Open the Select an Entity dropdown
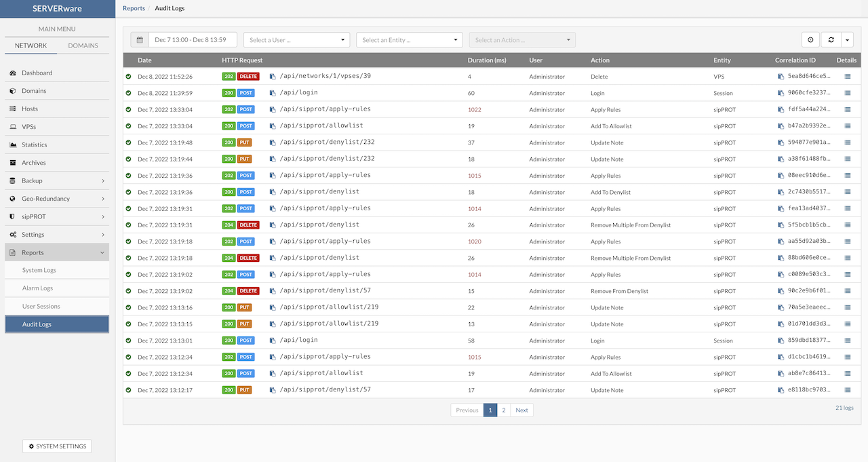 409,40
